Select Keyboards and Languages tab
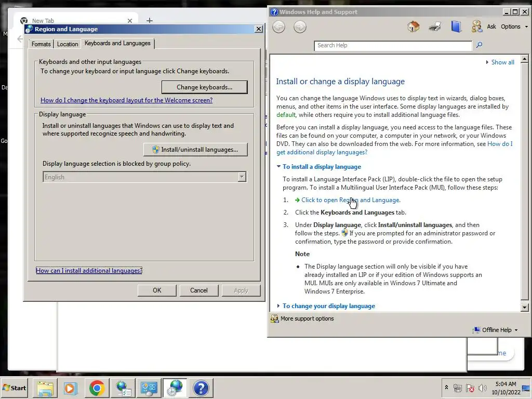The height and width of the screenshot is (399, 532). coord(117,43)
